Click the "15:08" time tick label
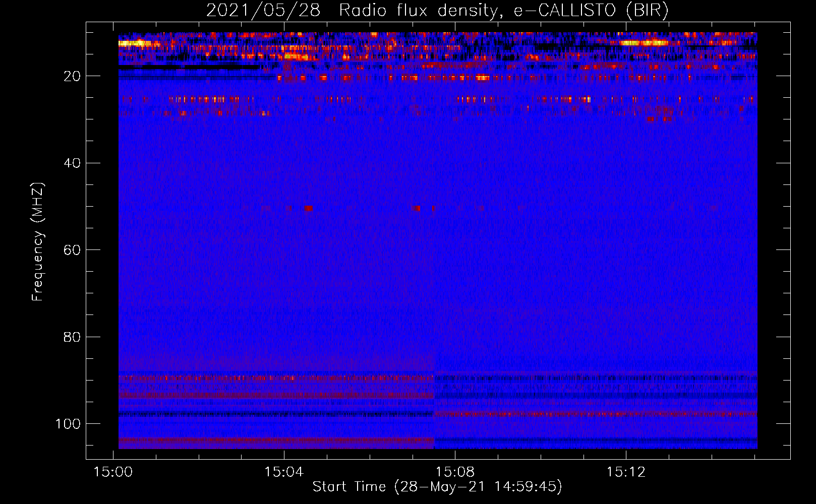 pyautogui.click(x=455, y=472)
